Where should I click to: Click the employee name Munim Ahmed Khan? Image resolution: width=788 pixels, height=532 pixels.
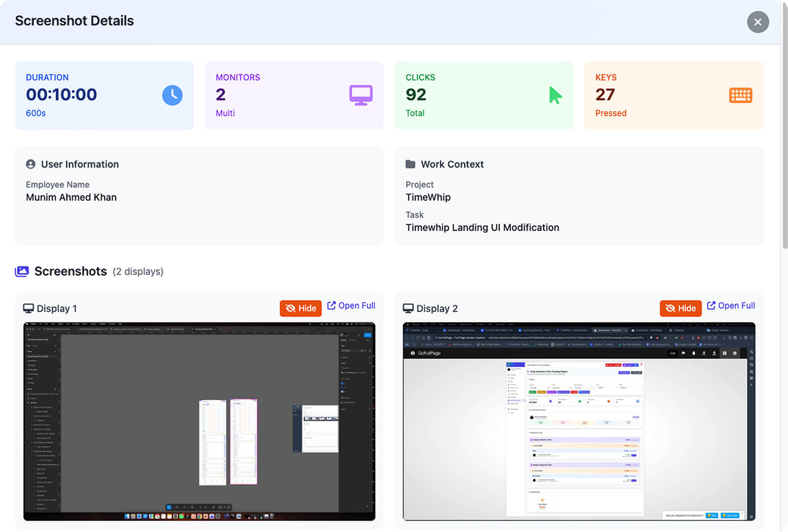coord(71,197)
